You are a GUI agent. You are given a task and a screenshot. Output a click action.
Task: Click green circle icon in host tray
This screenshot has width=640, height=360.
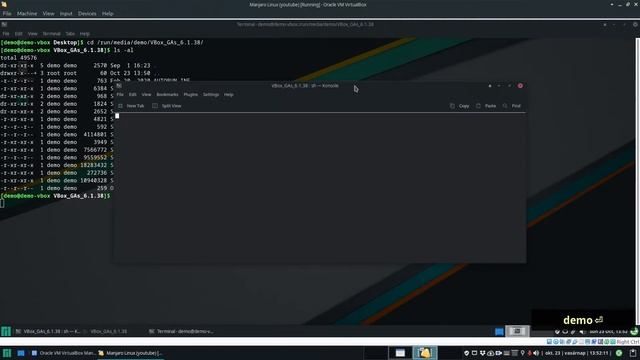619,353
